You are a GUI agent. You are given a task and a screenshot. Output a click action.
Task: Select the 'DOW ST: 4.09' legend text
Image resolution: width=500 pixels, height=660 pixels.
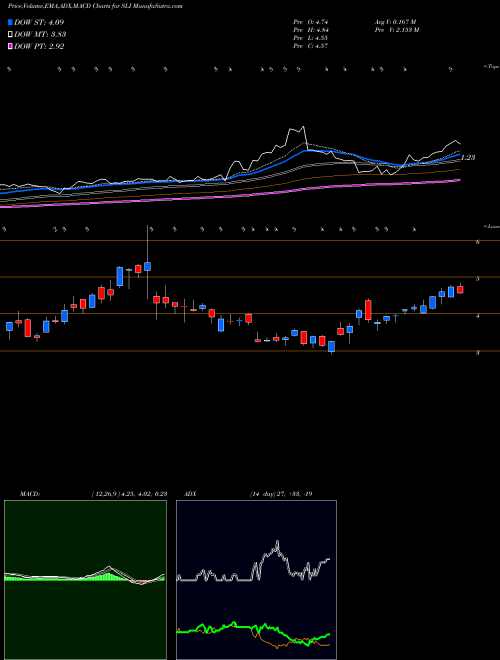coord(39,22)
